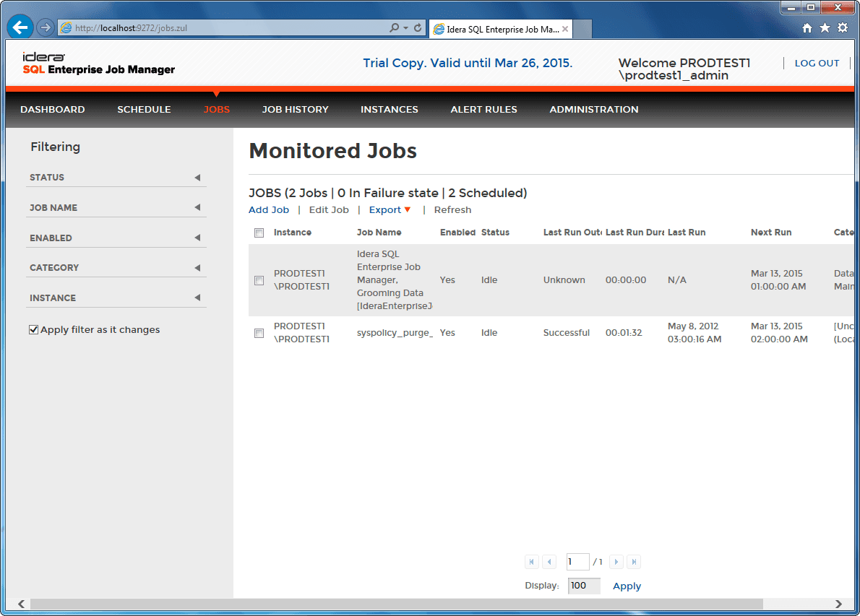Sort by Instance column header

pyautogui.click(x=293, y=233)
